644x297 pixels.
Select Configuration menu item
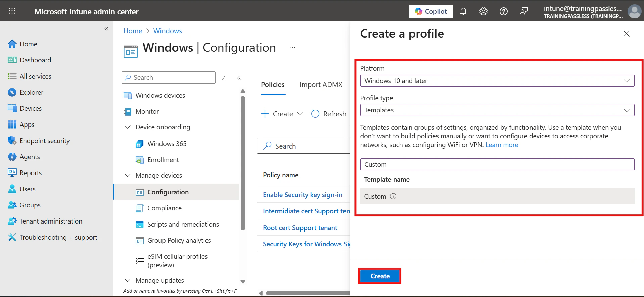click(177, 192)
